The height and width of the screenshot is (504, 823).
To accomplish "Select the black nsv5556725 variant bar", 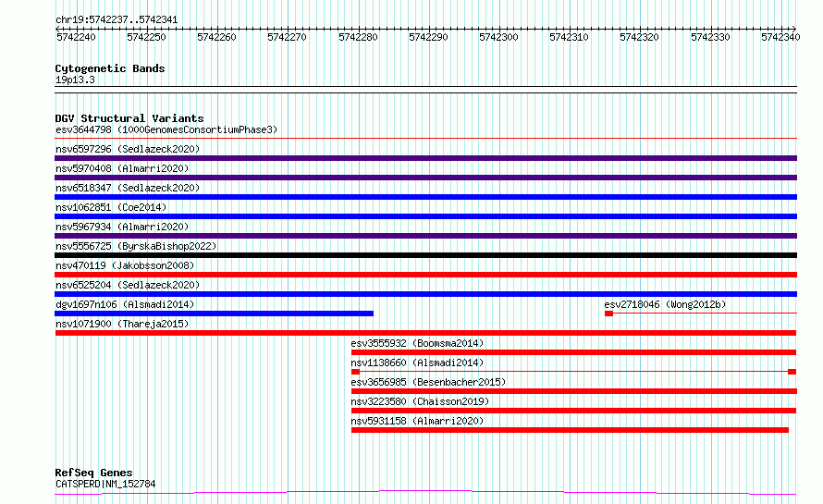I will click(x=425, y=255).
